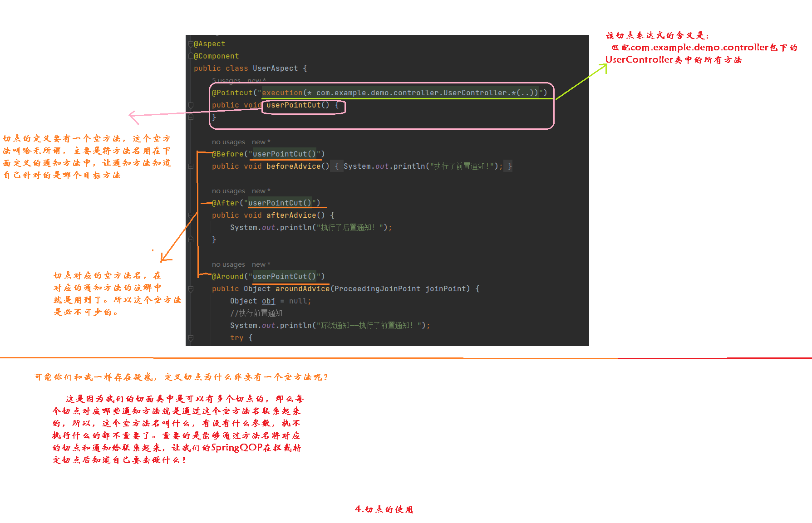Image resolution: width=812 pixels, height=523 pixels.
Task: Collapse the try block fold marker
Action: (x=191, y=338)
